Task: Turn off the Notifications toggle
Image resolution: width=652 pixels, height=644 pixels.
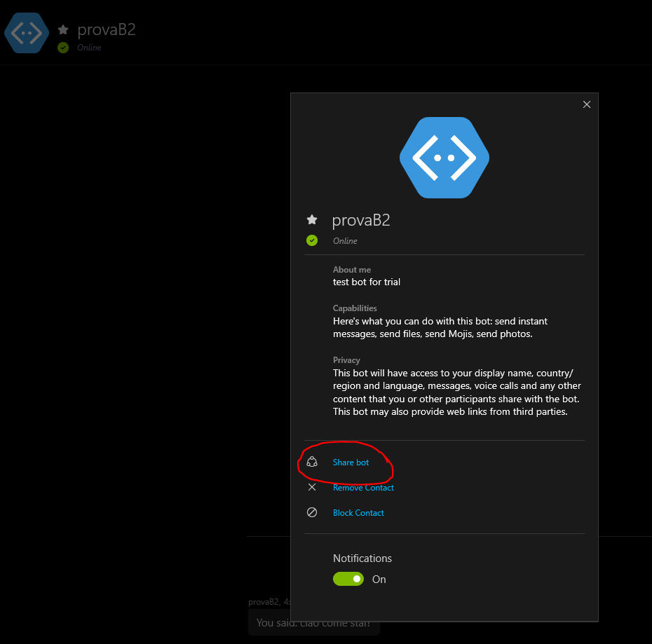Action: pos(348,579)
